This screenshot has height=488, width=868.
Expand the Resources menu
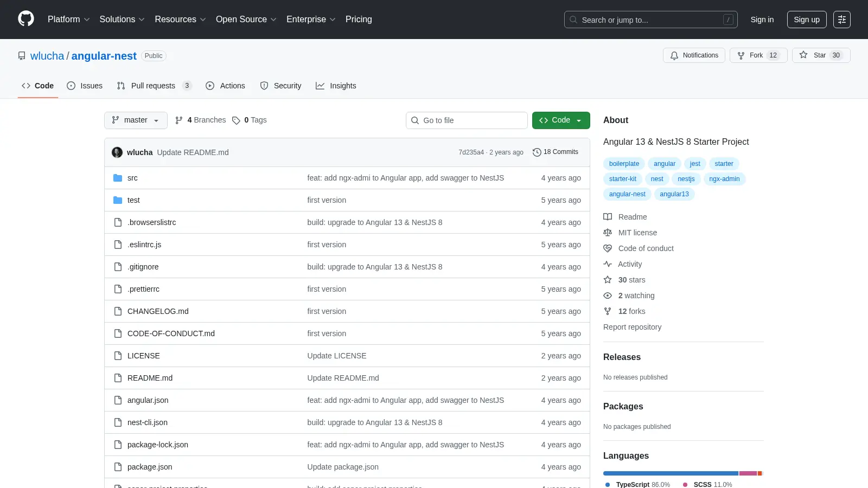pyautogui.click(x=180, y=19)
